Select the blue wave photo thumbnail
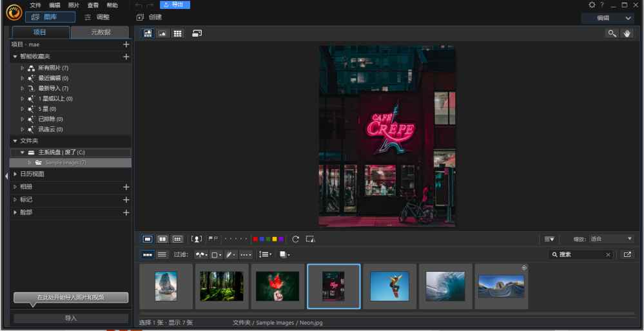 pyautogui.click(x=446, y=286)
